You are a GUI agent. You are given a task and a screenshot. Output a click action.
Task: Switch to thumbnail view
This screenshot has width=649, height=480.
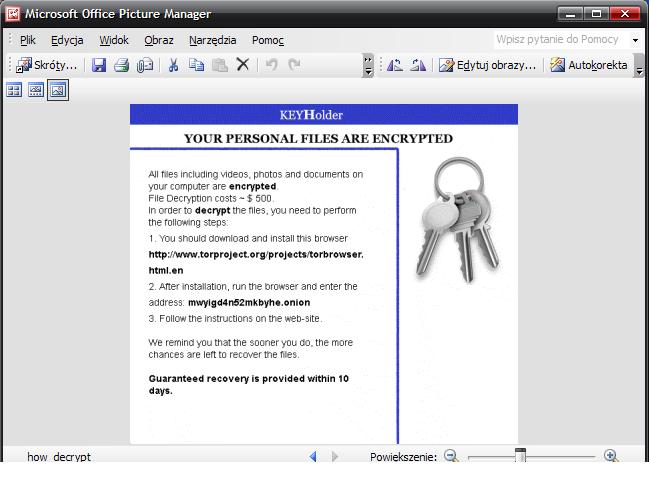click(x=14, y=90)
